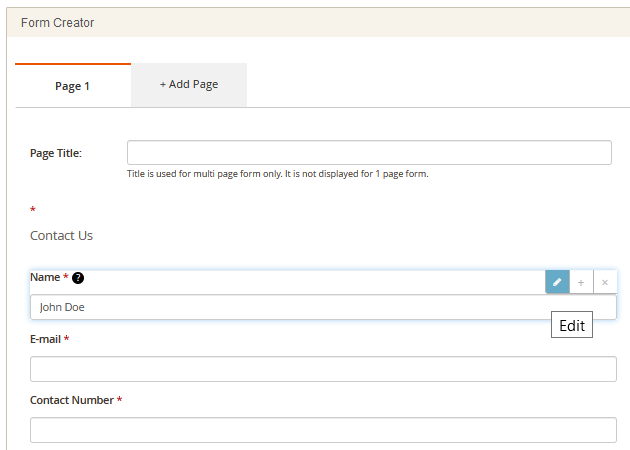This screenshot has height=450, width=630.
Task: Click the plus icon on Name field
Action: 581,282
